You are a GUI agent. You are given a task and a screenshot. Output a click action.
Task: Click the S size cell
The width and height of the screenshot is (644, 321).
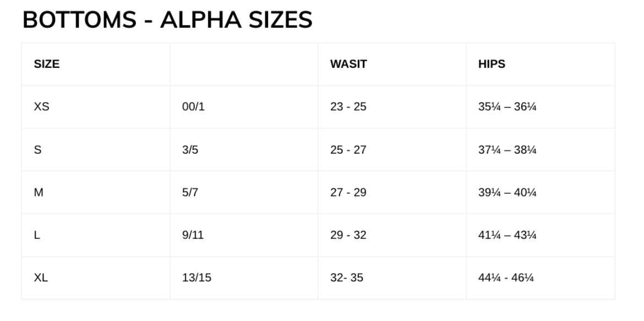coord(96,150)
